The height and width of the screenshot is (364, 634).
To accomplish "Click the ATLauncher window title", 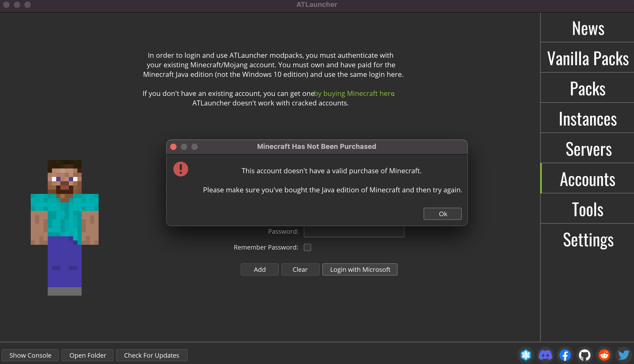I will [x=317, y=5].
